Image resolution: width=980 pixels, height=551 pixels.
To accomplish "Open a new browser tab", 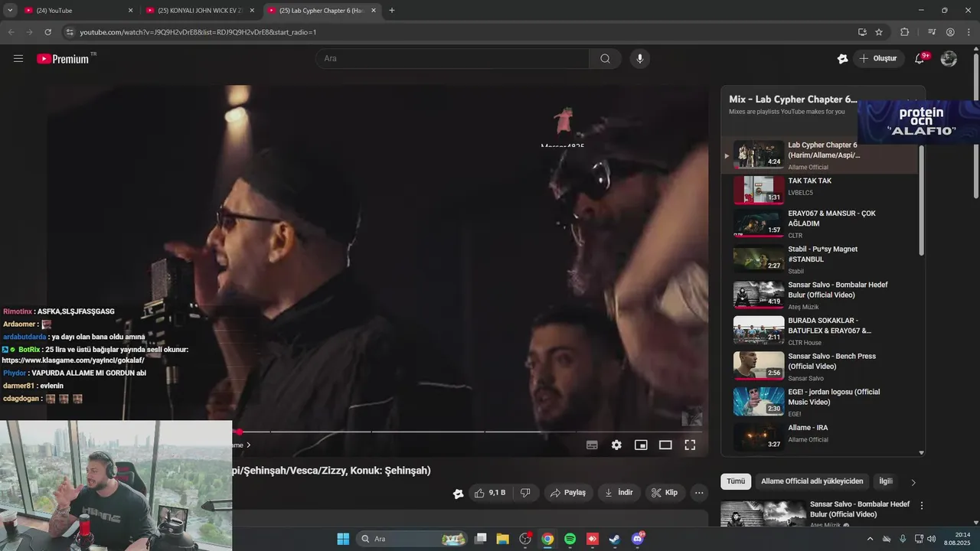I will (x=392, y=11).
